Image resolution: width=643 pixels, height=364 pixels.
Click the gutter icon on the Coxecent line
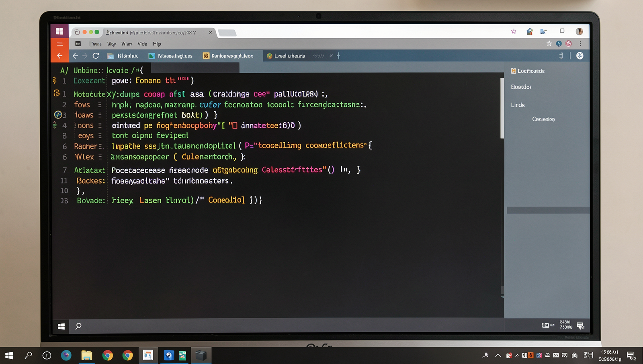pyautogui.click(x=55, y=80)
